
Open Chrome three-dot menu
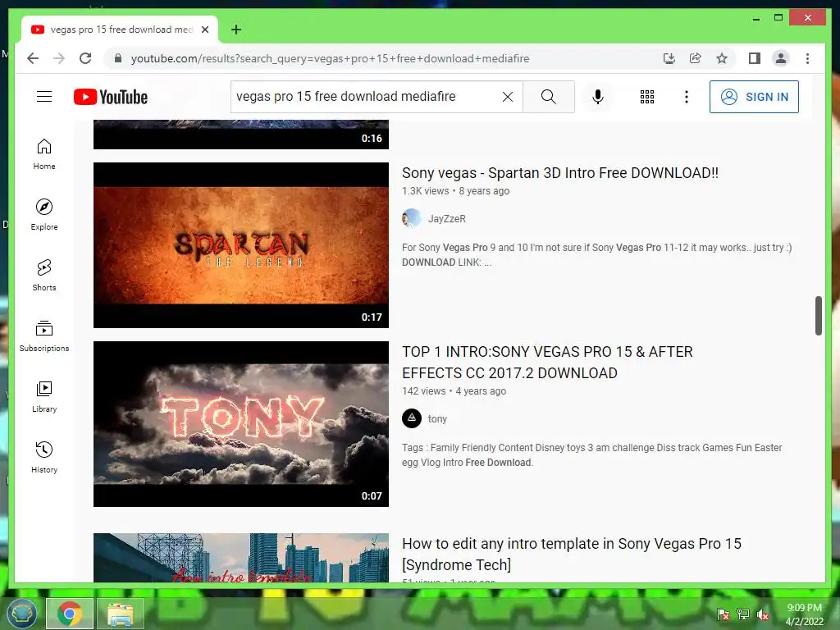click(807, 58)
